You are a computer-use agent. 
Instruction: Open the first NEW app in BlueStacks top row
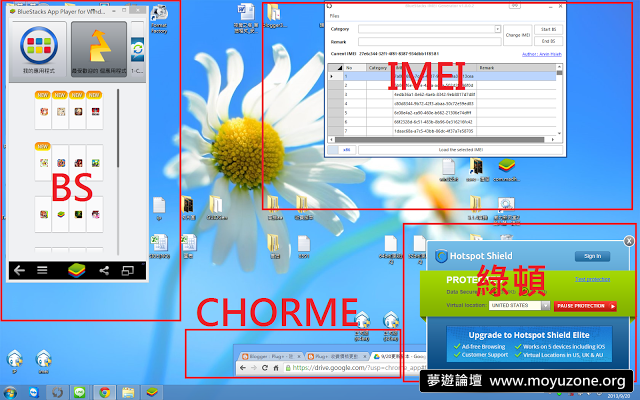coord(43,111)
